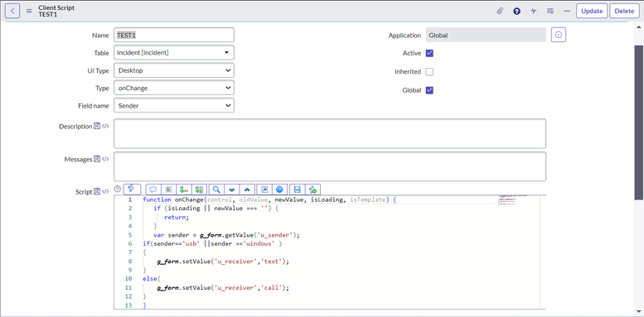Image resolution: width=644 pixels, height=317 pixels.
Task: Go back using the header arrow
Action: (x=12, y=11)
